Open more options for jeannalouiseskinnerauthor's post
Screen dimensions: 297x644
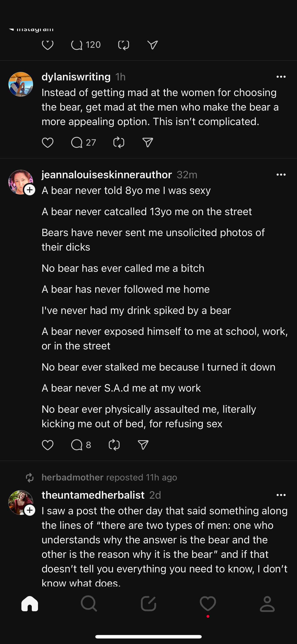pos(281,175)
